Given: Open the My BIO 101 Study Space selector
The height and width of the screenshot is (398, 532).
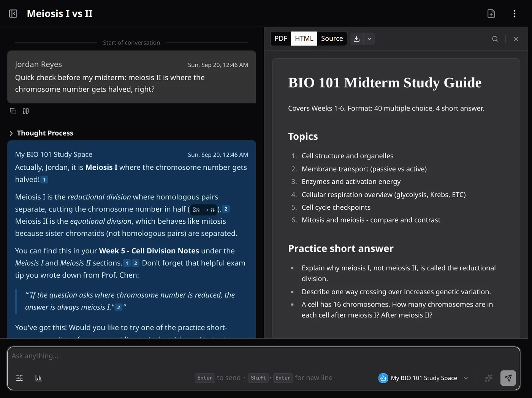Looking at the screenshot, I should click(423, 378).
